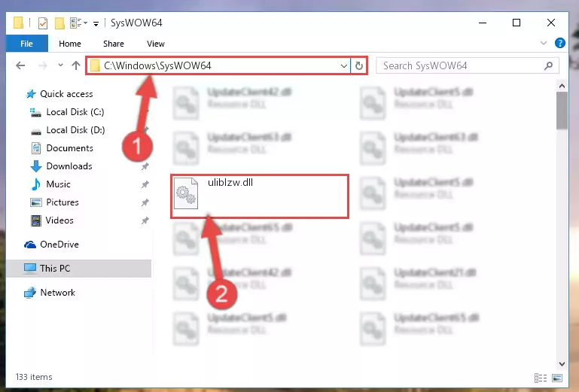Open the blue Help question mark icon

(559, 43)
